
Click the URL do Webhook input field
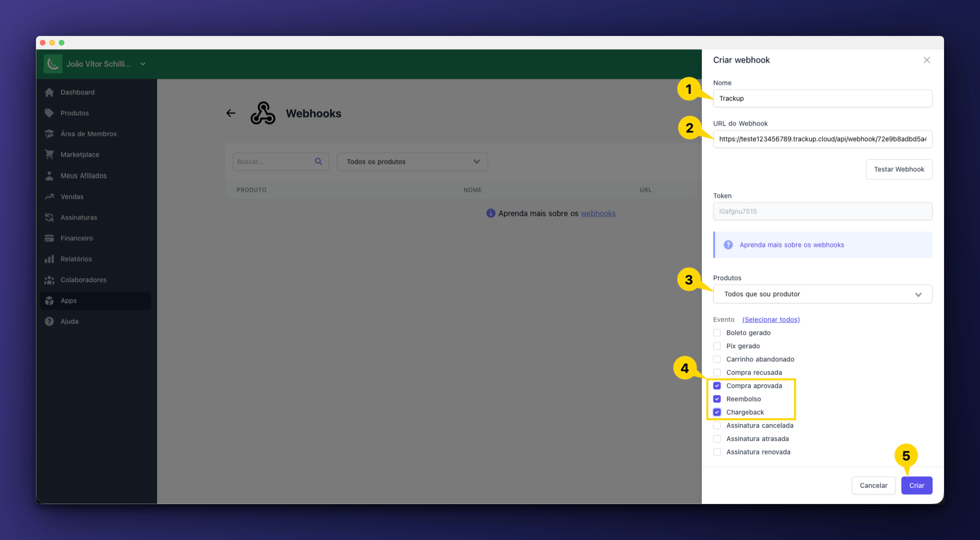click(823, 139)
